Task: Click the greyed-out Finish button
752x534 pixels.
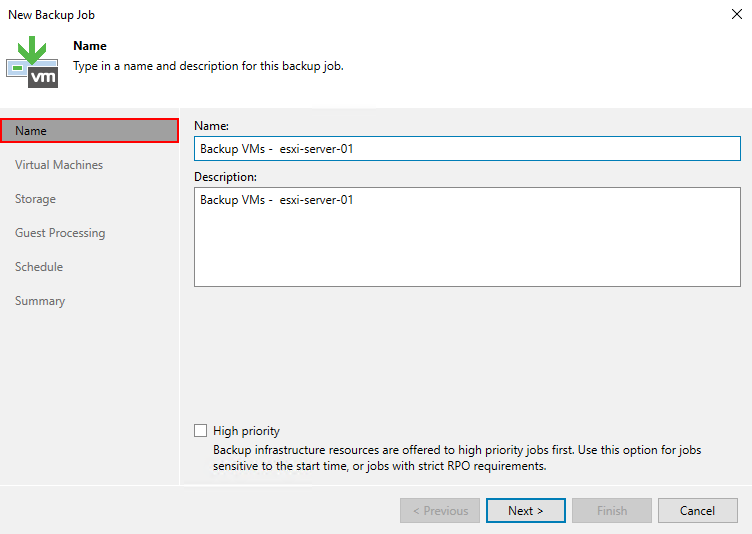Action: click(x=611, y=510)
